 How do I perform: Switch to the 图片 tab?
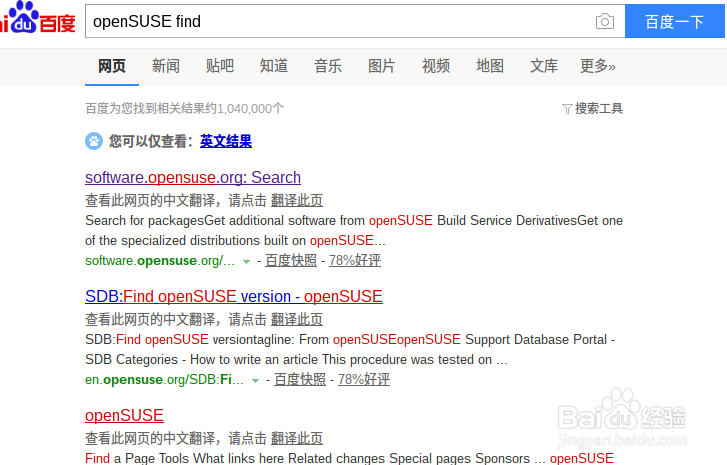[x=382, y=66]
